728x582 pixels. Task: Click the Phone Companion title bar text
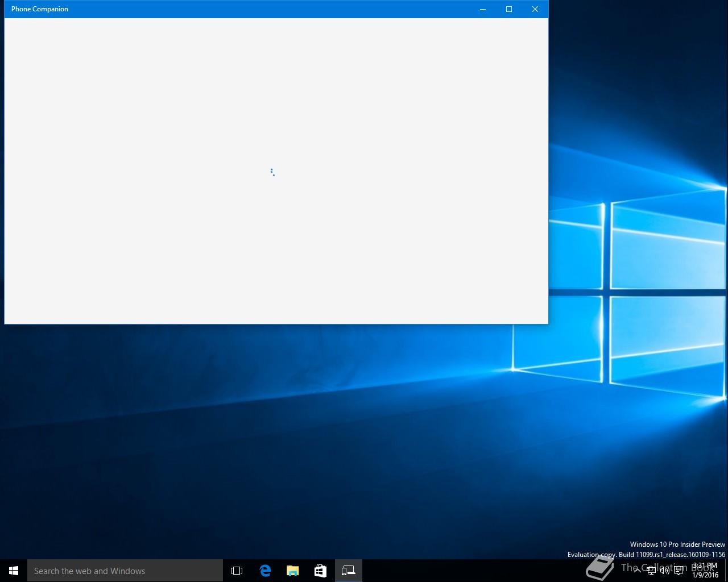pos(40,9)
